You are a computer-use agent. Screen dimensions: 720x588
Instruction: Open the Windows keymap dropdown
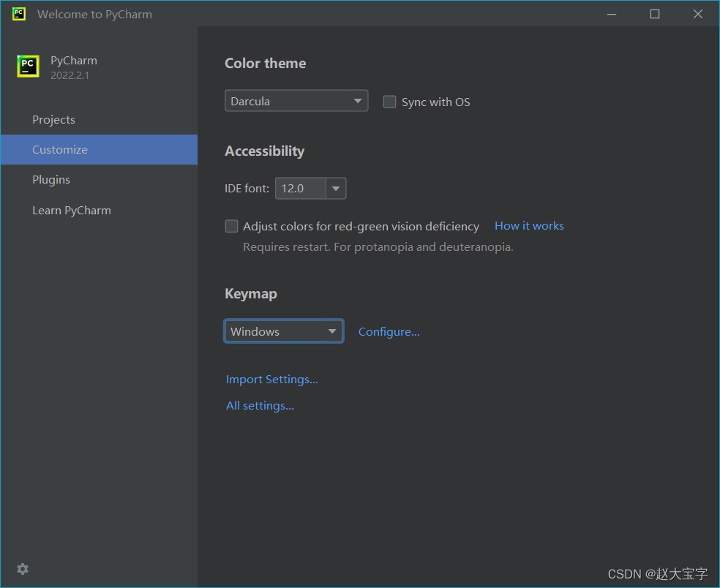[x=284, y=331]
